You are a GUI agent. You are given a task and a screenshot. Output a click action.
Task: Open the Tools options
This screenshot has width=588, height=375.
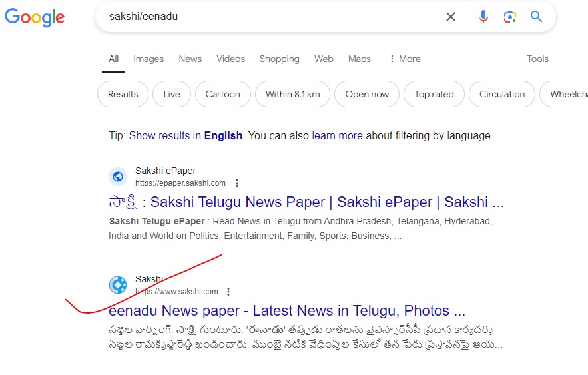click(537, 59)
